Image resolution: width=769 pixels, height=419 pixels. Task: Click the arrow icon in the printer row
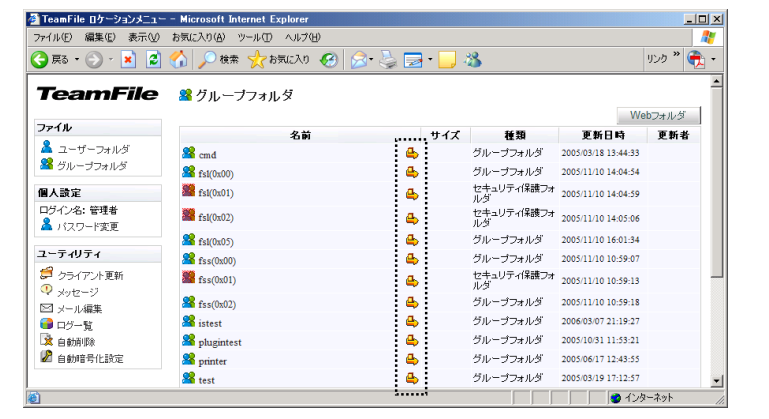(411, 359)
